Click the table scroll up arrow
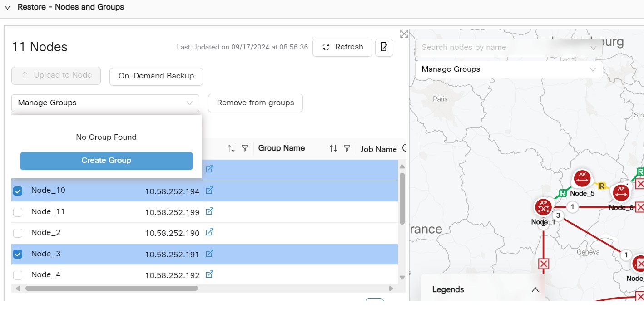The width and height of the screenshot is (644, 328). (402, 166)
